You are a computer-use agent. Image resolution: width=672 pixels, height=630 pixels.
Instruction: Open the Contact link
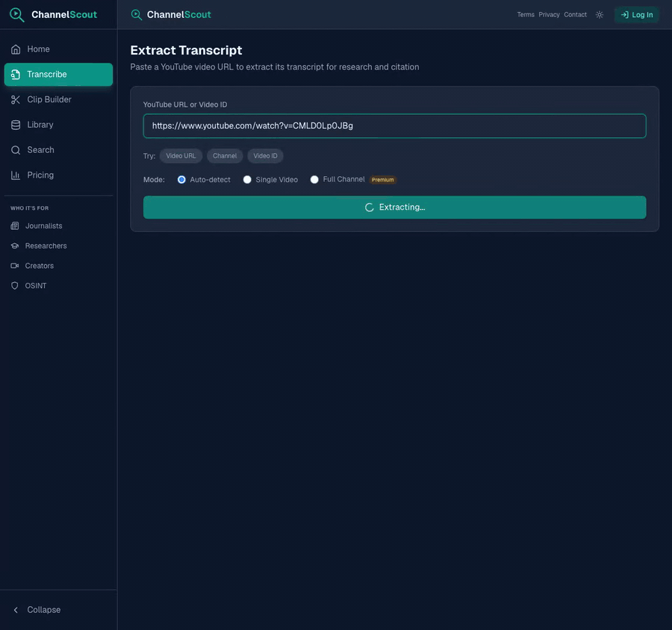pos(575,15)
